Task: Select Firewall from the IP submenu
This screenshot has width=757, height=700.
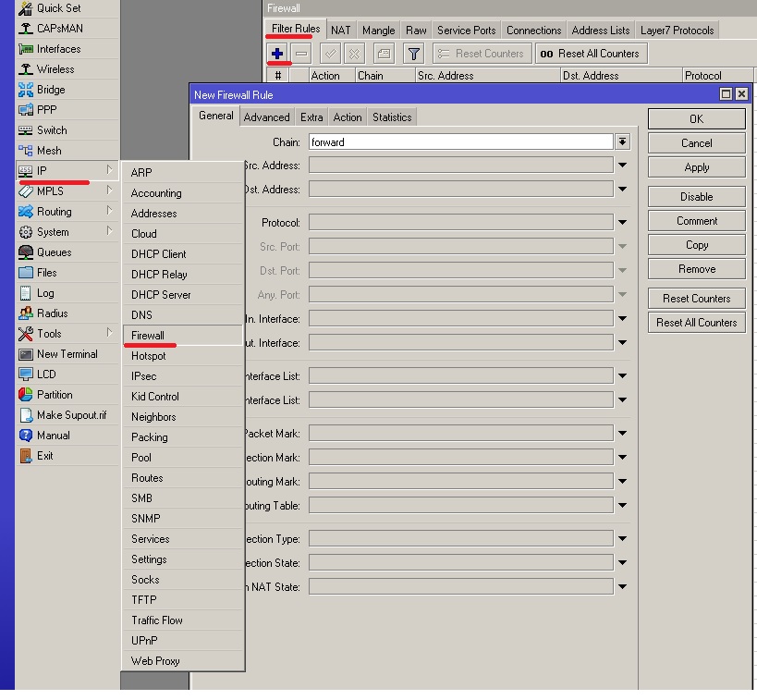Action: tap(148, 336)
